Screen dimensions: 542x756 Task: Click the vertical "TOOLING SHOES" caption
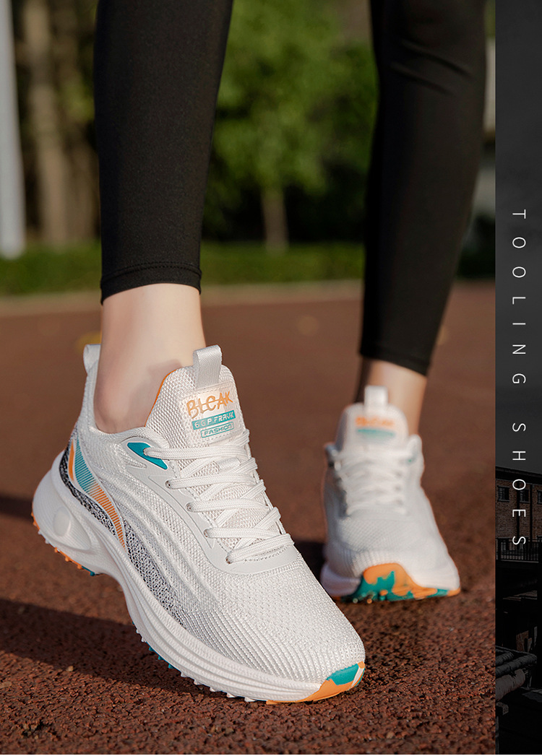click(518, 378)
